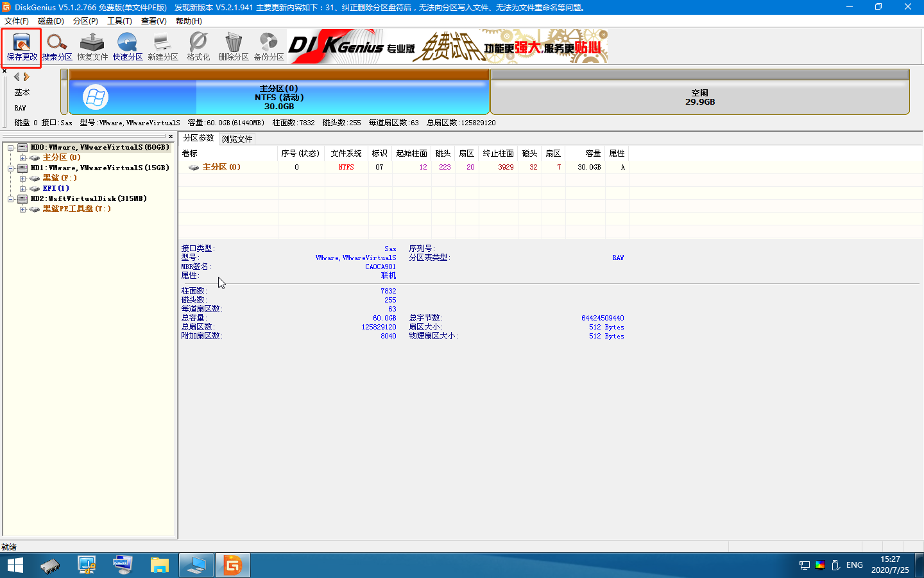
Task: Open the 帮助(H) menu
Action: pyautogui.click(x=189, y=21)
